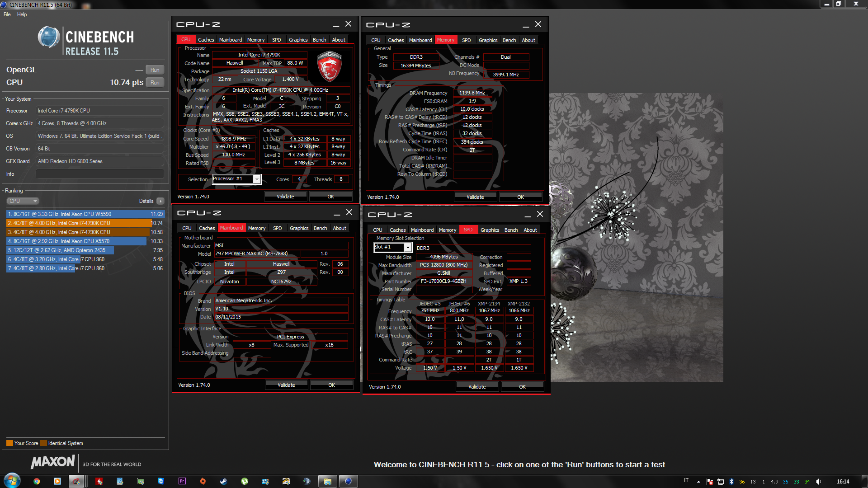This screenshot has width=868, height=488.
Task: Open uTorrent from the taskbar
Action: coord(245,481)
